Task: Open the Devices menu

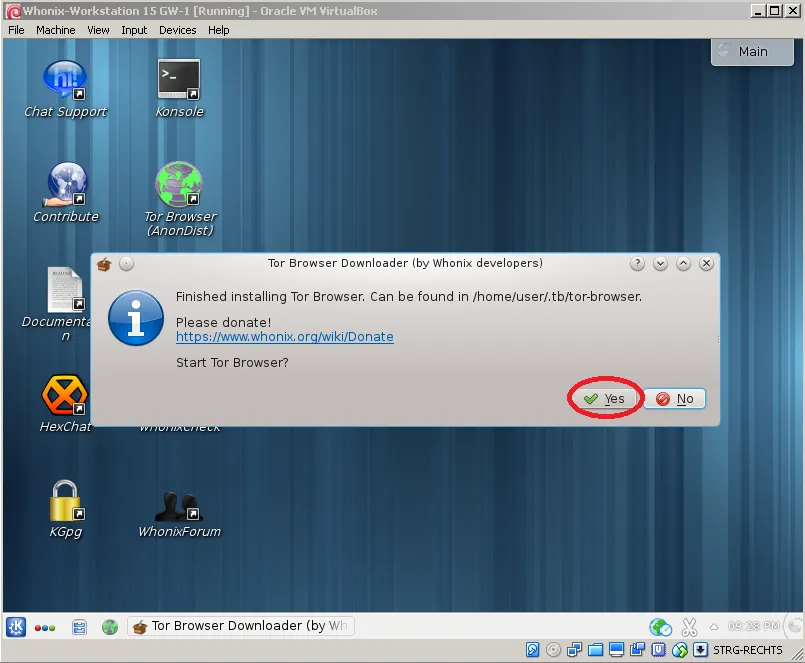Action: 178,30
